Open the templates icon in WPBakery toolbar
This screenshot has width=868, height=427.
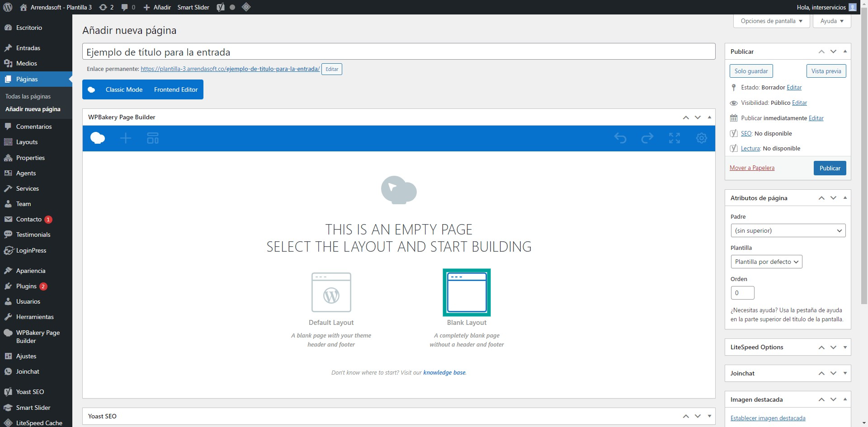coord(153,138)
